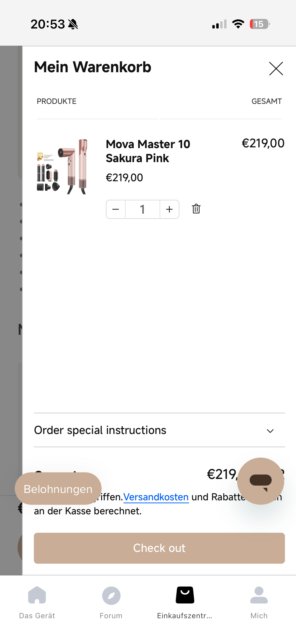296x644 pixels.
Task: Close the Mein Warenkorb cart panel
Action: (x=276, y=69)
